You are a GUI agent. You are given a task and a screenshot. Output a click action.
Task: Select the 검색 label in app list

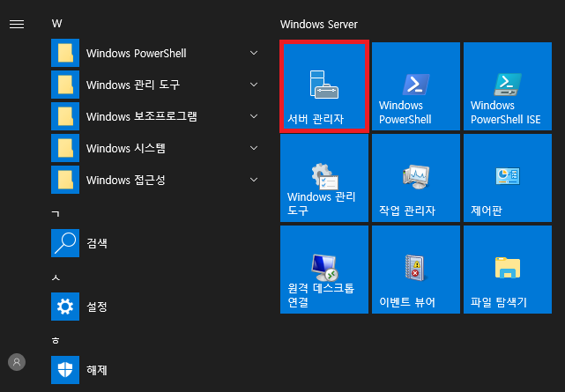(97, 243)
